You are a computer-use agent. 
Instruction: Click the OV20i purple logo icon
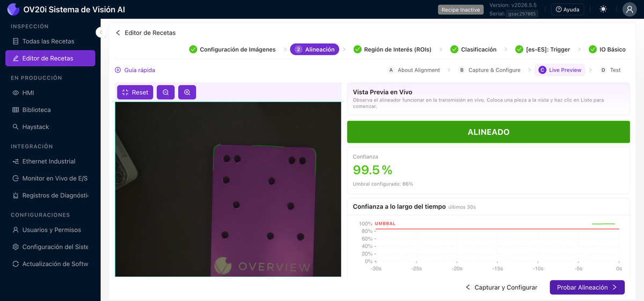click(x=13, y=9)
